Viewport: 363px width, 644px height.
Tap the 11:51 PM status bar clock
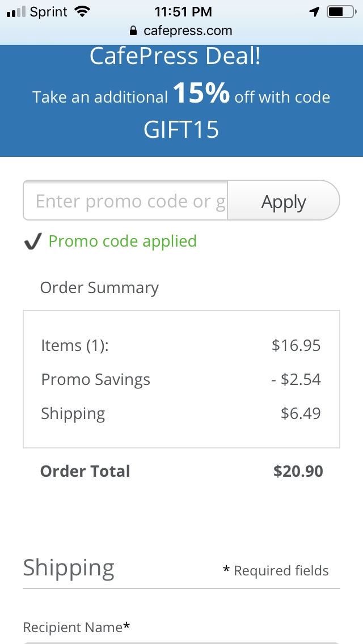tap(183, 12)
